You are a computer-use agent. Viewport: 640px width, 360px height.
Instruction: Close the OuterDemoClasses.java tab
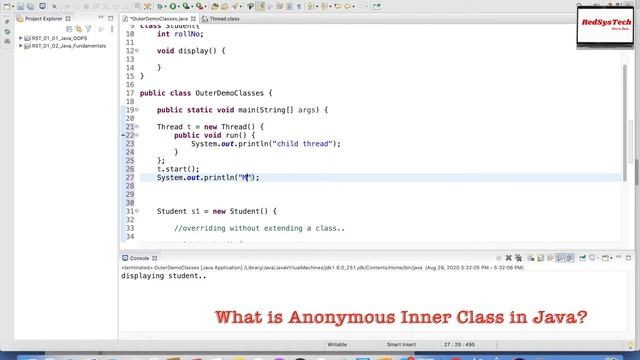193,19
